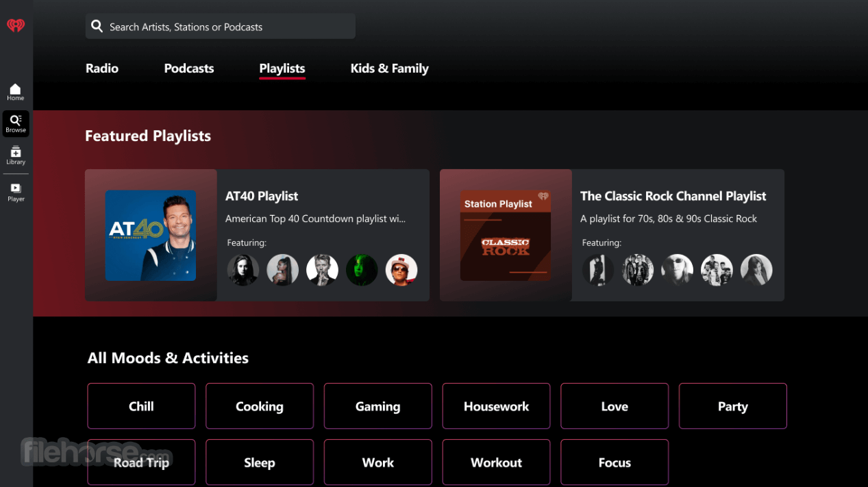Choose the Workout activity button

tap(496, 462)
